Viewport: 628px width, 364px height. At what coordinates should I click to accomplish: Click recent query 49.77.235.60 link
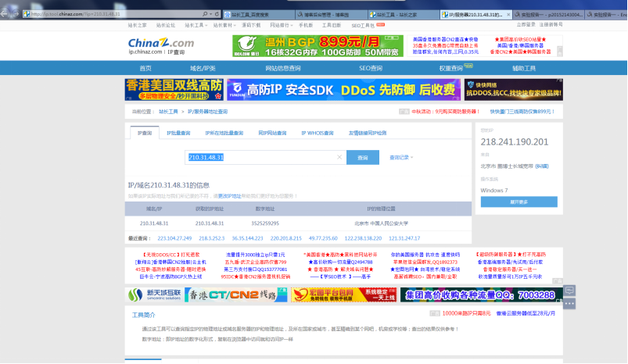click(323, 238)
